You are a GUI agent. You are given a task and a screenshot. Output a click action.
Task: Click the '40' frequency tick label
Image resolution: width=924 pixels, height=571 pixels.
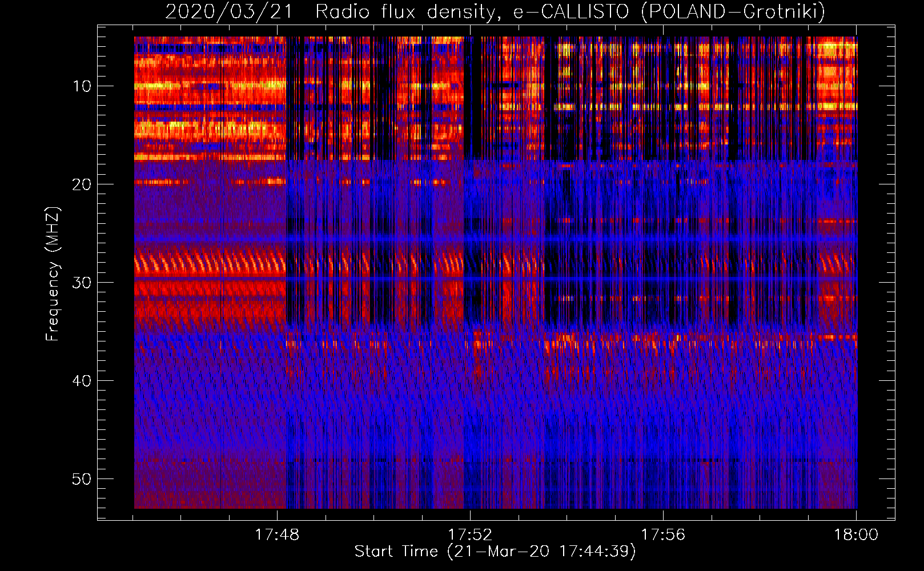pos(82,381)
